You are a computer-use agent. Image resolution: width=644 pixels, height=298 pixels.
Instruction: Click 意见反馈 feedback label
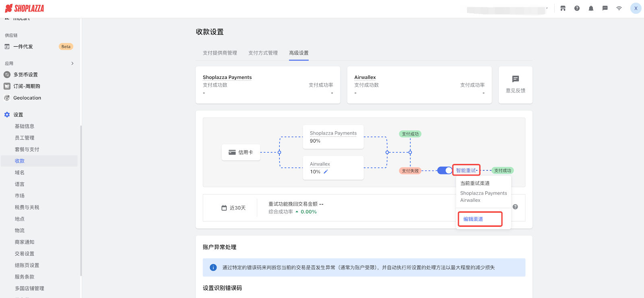[x=516, y=91]
